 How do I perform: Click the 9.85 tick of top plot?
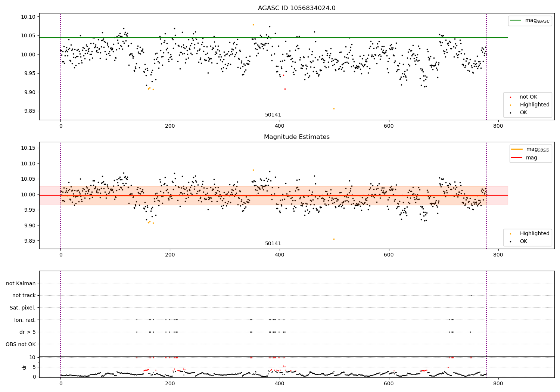coord(29,111)
